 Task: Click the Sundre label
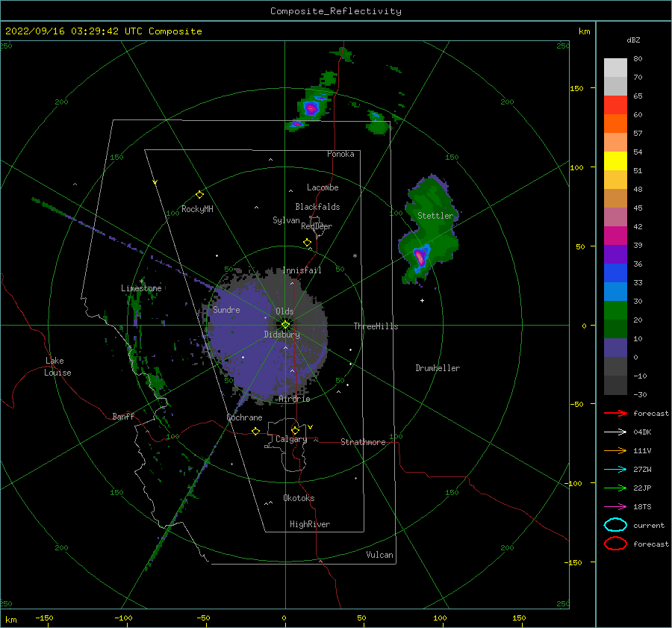226,310
